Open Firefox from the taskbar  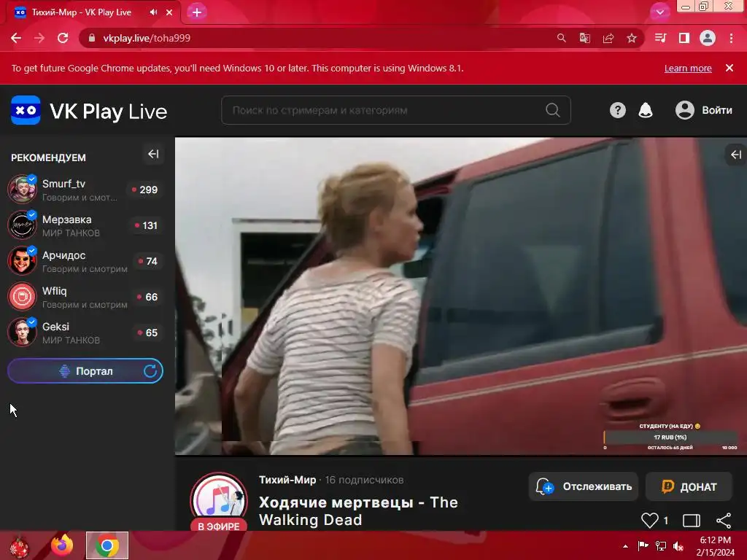(62, 545)
